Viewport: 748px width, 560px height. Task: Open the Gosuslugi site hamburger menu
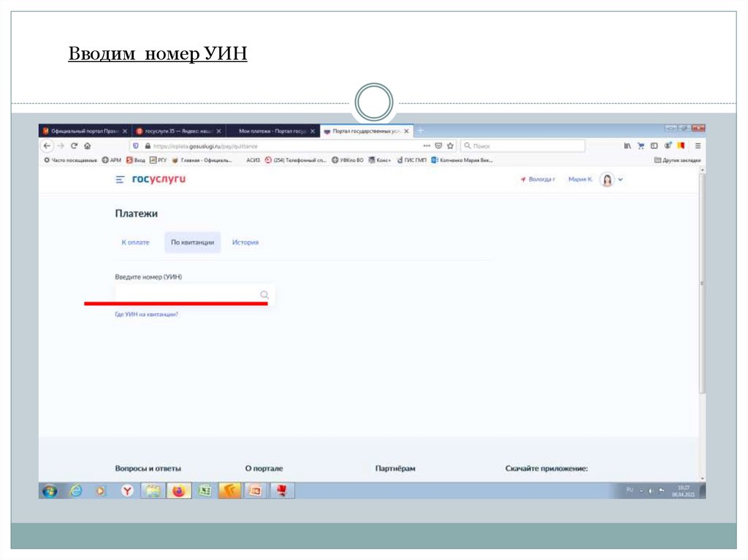point(120,180)
